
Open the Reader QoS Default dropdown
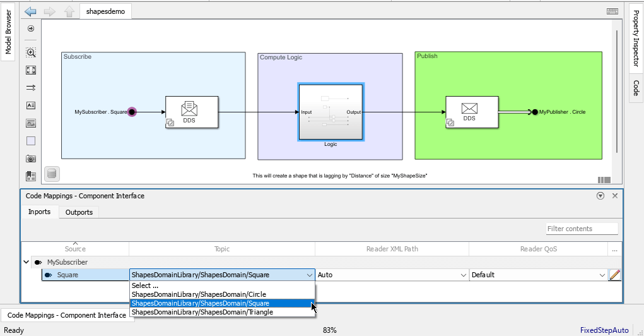pyautogui.click(x=539, y=275)
